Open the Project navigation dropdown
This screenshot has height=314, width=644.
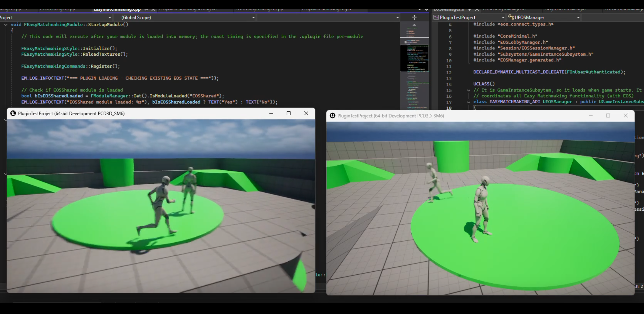(x=109, y=17)
